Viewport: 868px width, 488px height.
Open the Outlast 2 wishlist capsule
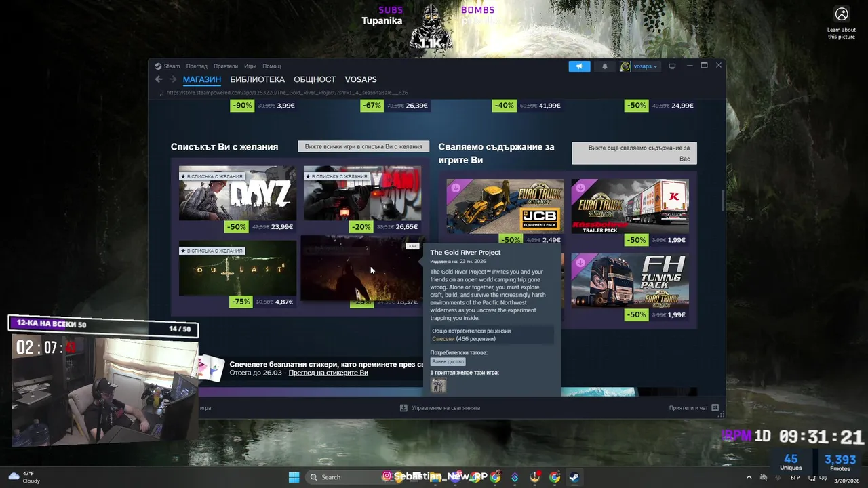coord(237,268)
